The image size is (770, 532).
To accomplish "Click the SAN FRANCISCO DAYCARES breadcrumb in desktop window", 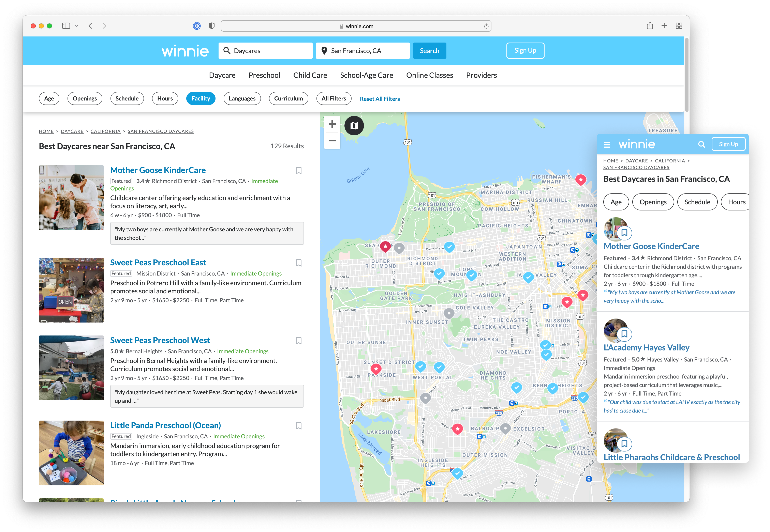I will click(x=160, y=131).
